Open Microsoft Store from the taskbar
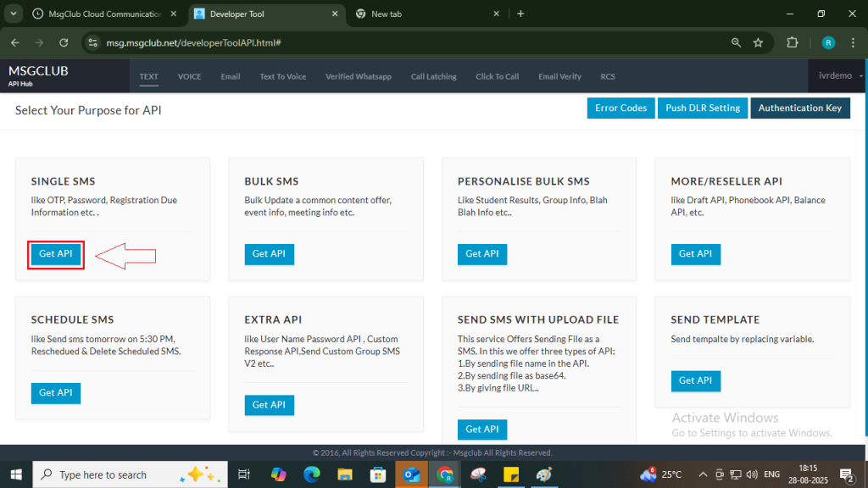 [378, 474]
